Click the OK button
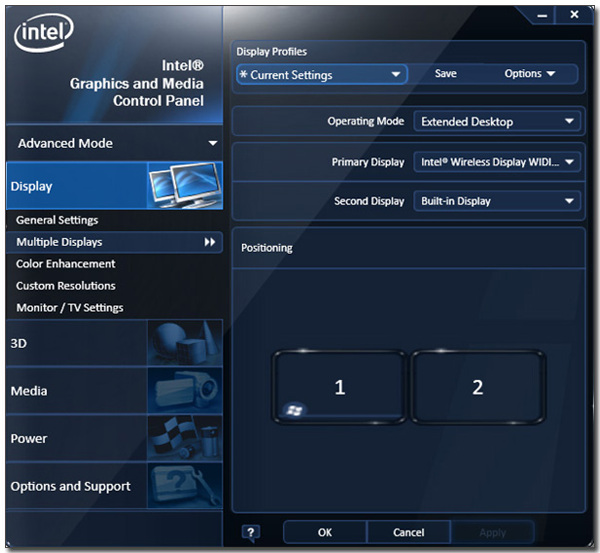This screenshot has height=553, width=600. click(325, 532)
